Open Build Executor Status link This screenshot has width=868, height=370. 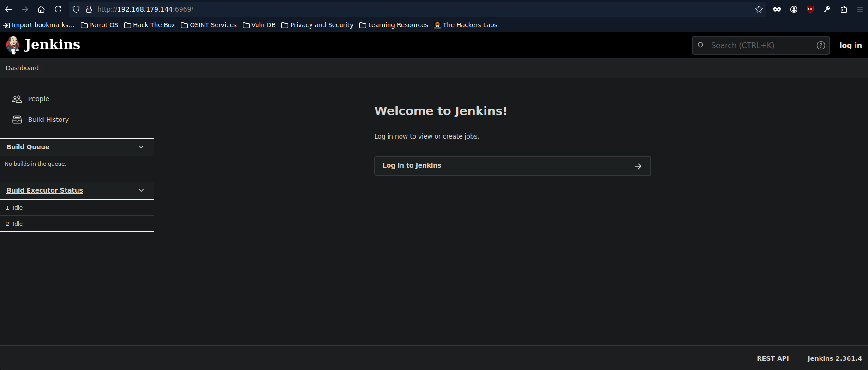(45, 190)
